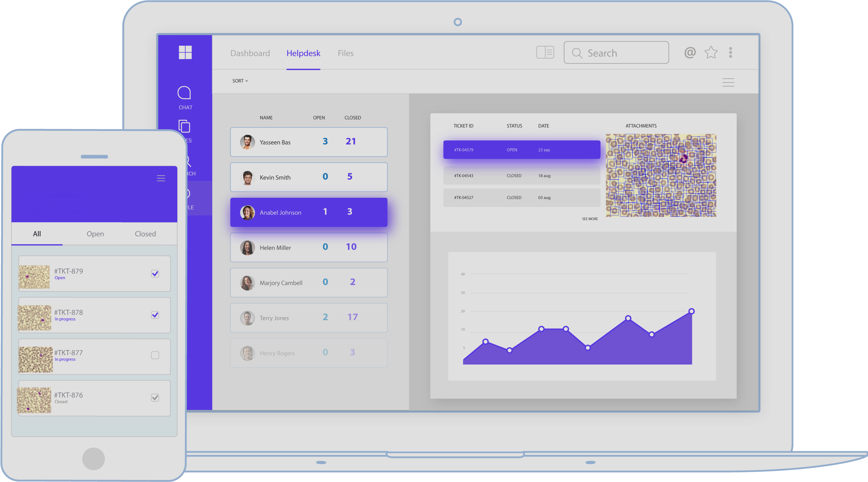
Task: Click the SEE MORE link
Action: pos(590,219)
